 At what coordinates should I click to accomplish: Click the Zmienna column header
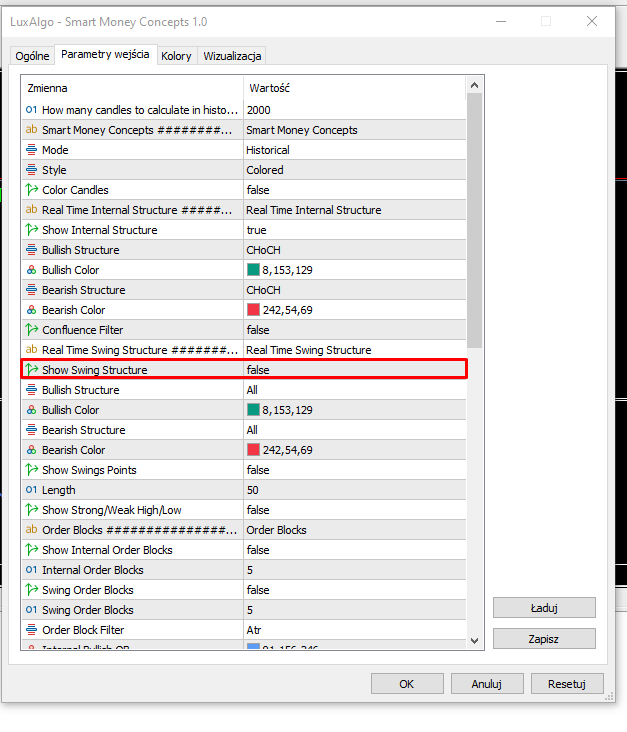[x=132, y=88]
